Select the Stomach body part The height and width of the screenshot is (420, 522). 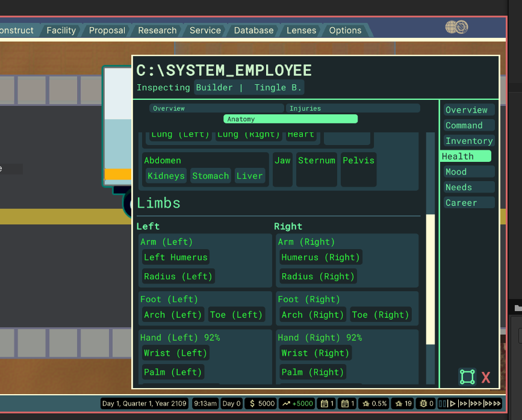click(210, 176)
